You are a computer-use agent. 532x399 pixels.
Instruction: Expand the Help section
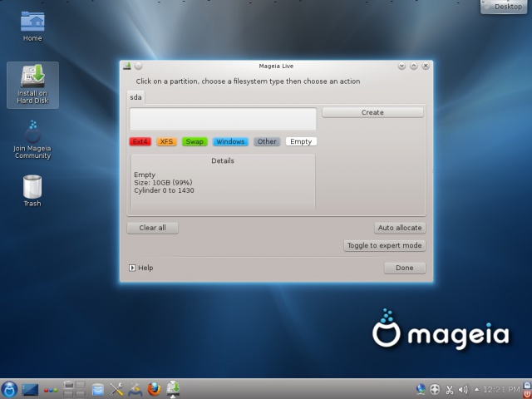(140, 268)
